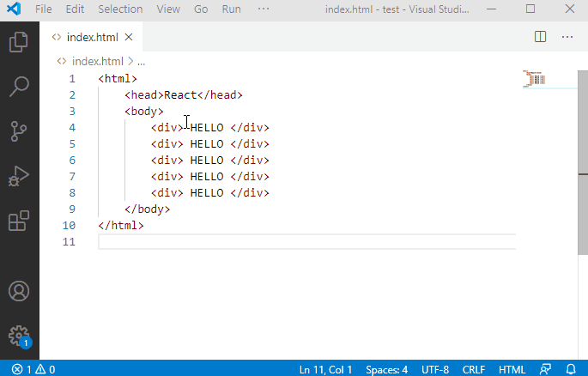Viewport: 588px width, 376px height.
Task: Open the Selection menu
Action: click(120, 9)
